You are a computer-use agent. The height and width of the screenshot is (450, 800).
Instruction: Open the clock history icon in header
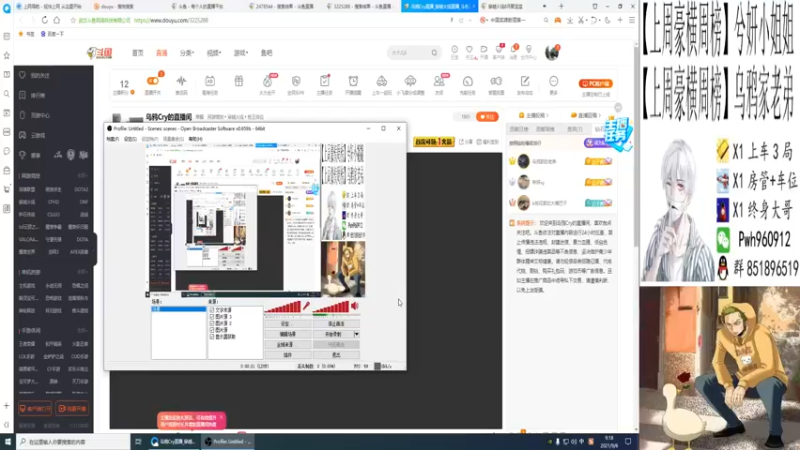tap(454, 50)
